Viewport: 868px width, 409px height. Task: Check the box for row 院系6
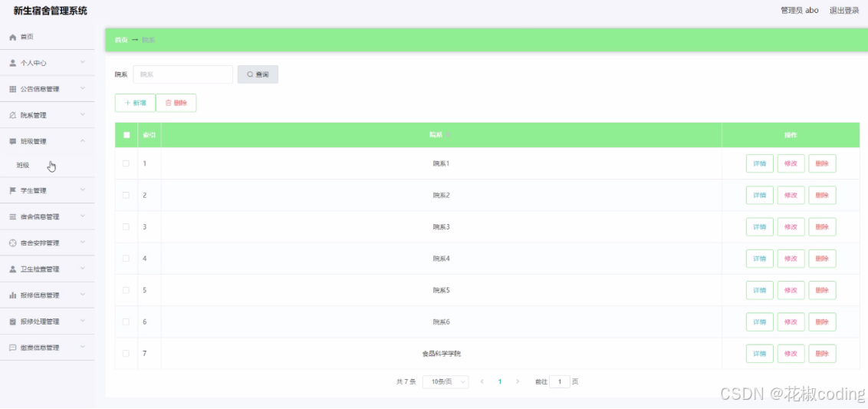click(x=127, y=322)
